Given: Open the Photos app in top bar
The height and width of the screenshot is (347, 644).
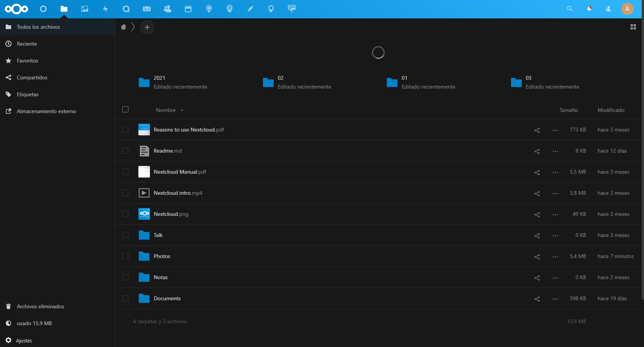Looking at the screenshot, I should [85, 9].
